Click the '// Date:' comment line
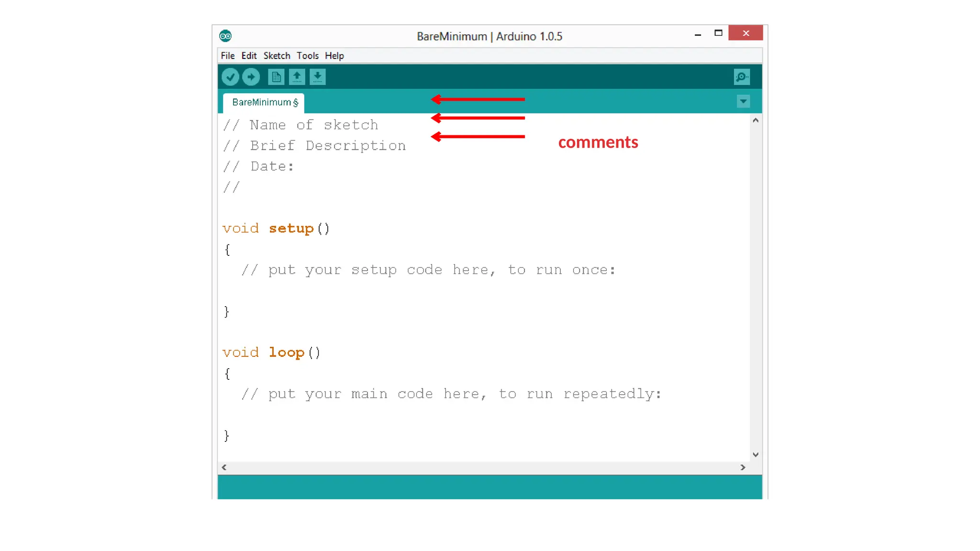This screenshot has width=980, height=551. click(258, 166)
